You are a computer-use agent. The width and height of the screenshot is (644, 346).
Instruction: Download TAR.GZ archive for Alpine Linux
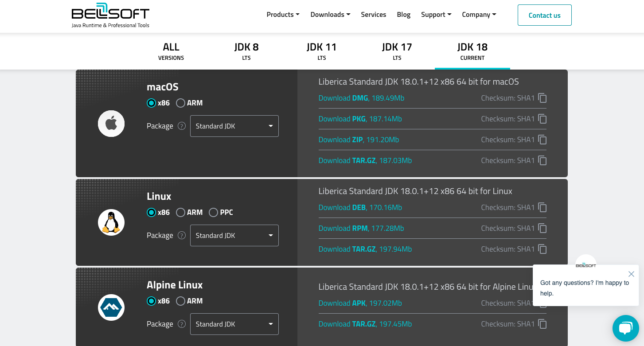[x=365, y=324]
